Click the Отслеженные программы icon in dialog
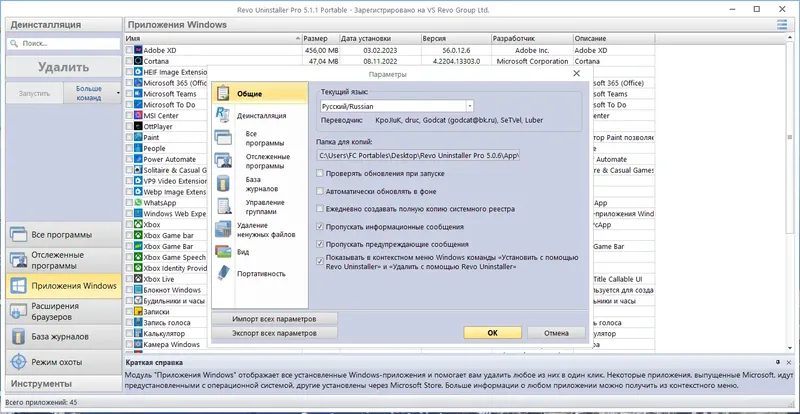800x414 pixels. click(223, 161)
